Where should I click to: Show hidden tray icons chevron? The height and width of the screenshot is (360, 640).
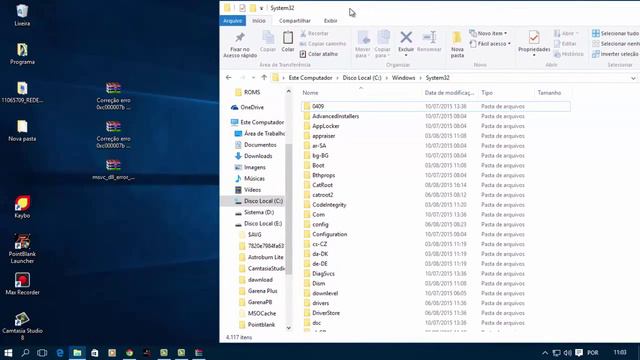point(545,353)
